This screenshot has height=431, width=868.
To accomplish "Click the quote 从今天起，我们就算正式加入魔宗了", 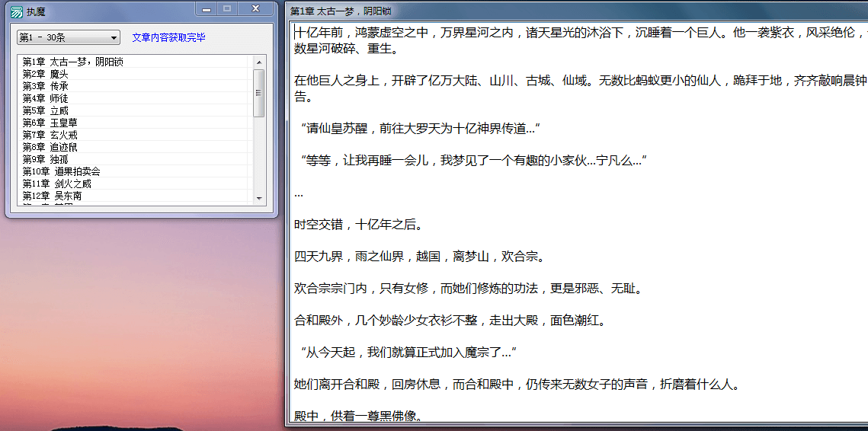I will [x=408, y=353].
